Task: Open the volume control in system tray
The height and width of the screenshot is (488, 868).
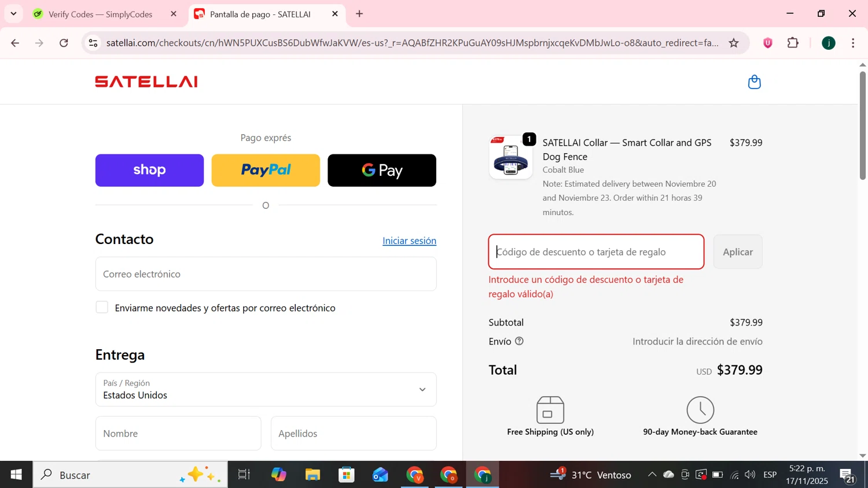Action: tap(750, 475)
